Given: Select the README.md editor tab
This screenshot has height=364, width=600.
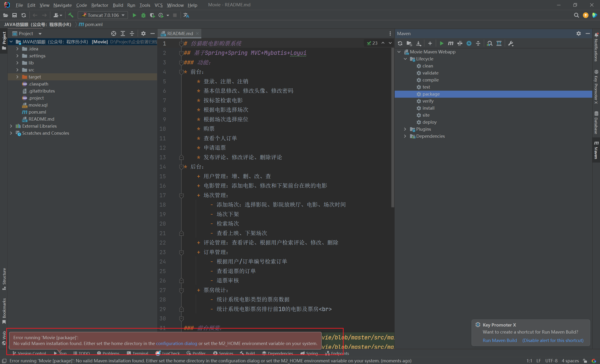Looking at the screenshot, I should 180,33.
